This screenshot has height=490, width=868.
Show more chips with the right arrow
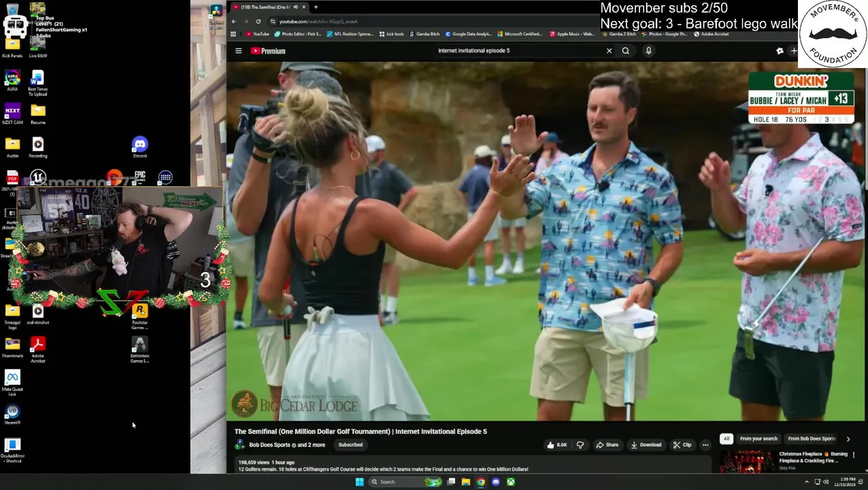(x=848, y=439)
